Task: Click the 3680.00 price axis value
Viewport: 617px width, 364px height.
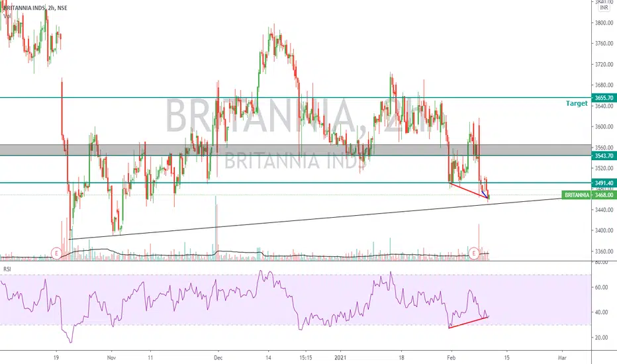Action: tap(604, 85)
